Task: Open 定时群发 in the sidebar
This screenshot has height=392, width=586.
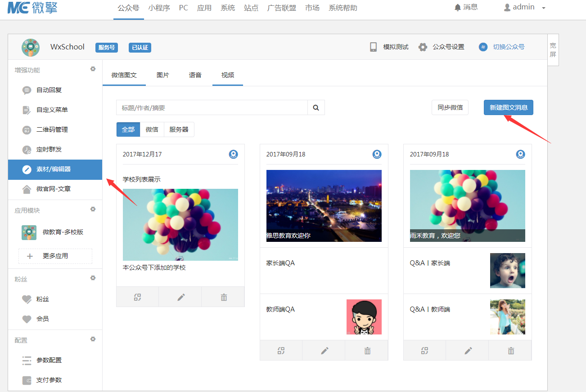Action: [x=55, y=149]
